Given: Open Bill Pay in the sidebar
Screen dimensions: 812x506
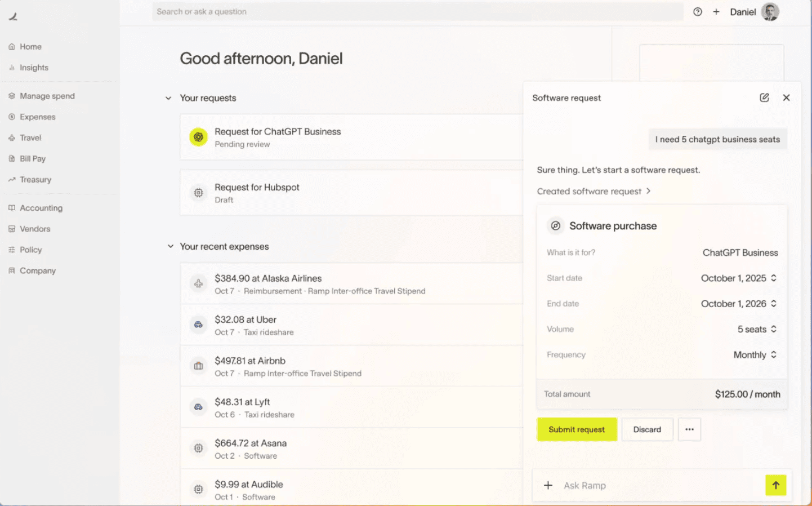Looking at the screenshot, I should tap(33, 159).
